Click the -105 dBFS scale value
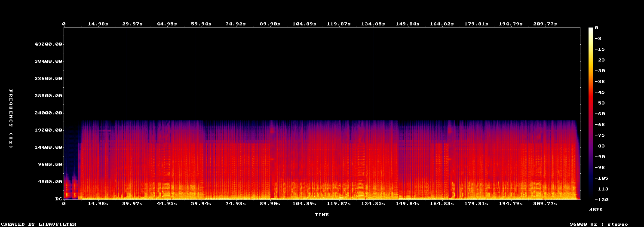 [x=602, y=178]
